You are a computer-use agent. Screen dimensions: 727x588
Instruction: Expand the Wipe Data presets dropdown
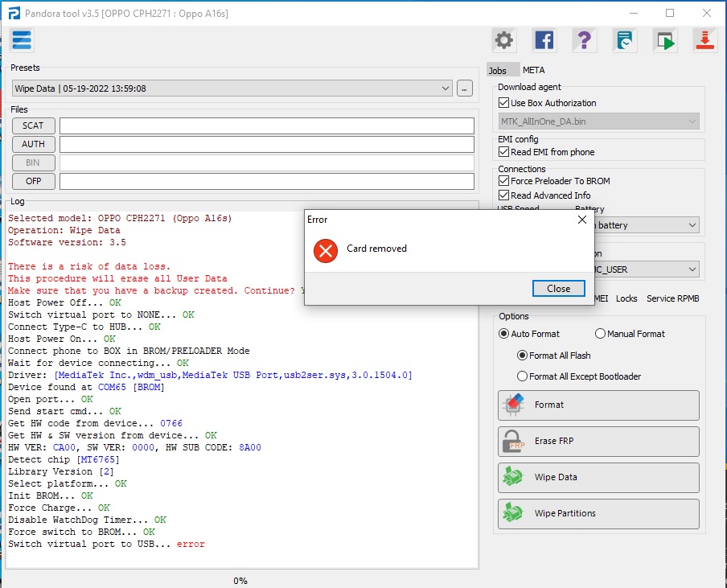[x=232, y=88]
